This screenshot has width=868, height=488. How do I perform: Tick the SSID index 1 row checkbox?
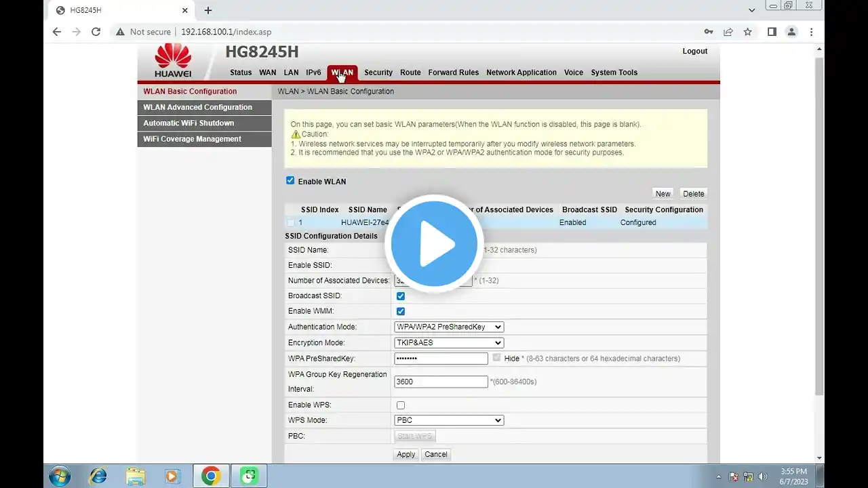pos(290,222)
